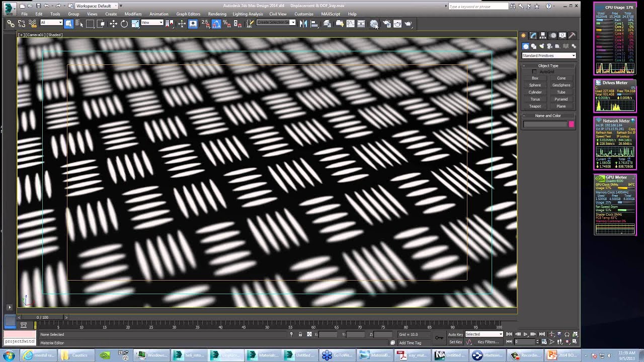Image resolution: width=644 pixels, height=362 pixels.
Task: Open Key Filters dialog
Action: (x=488, y=342)
